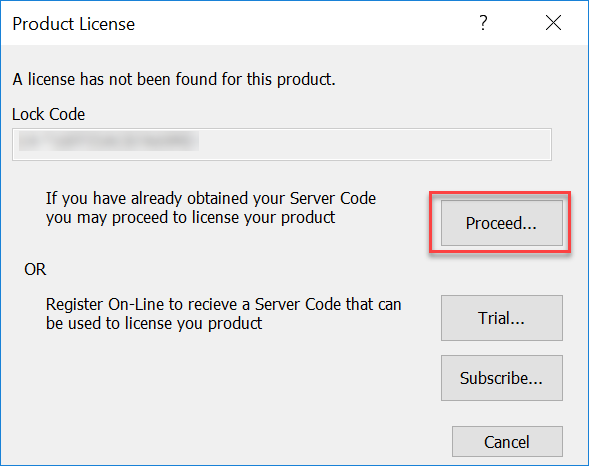The height and width of the screenshot is (466, 589).
Task: Dismiss the dialog with Cancel
Action: point(507,441)
